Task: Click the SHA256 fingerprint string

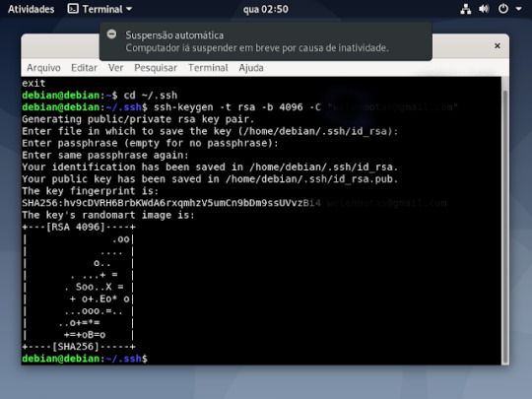Action: [171, 203]
